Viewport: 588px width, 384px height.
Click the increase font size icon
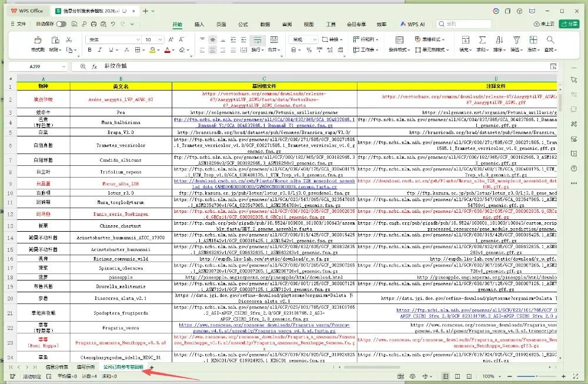pos(171,39)
